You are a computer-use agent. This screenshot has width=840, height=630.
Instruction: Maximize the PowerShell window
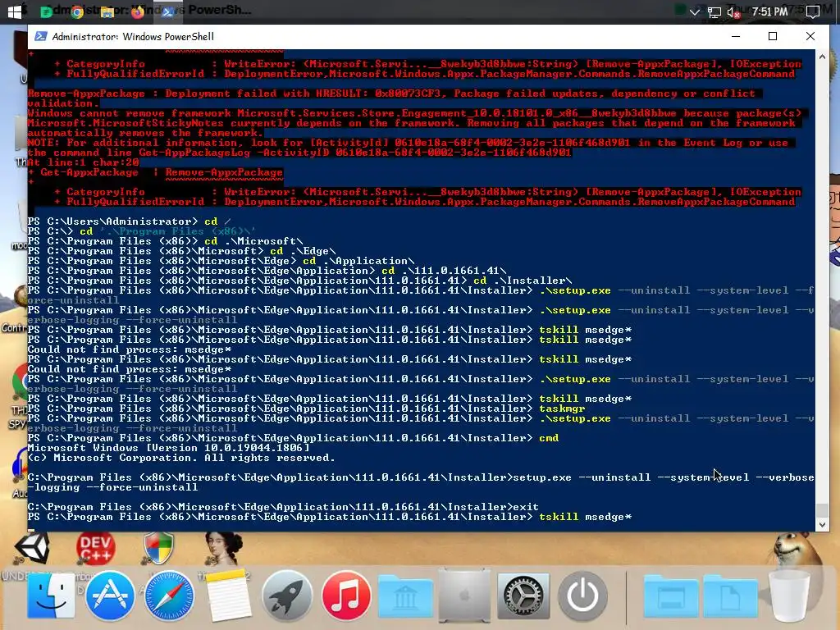(773, 36)
